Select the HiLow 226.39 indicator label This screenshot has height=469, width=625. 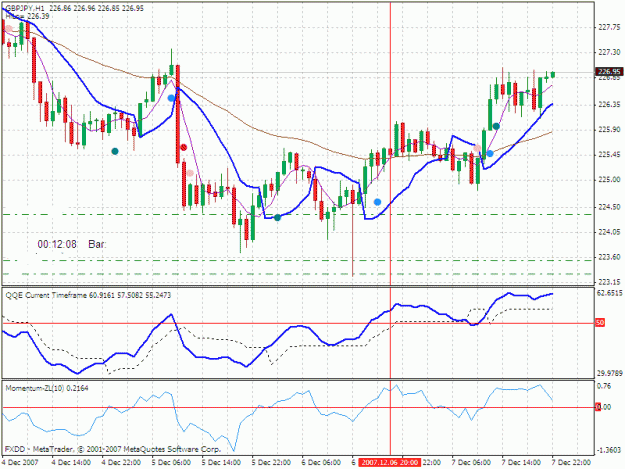(x=27, y=16)
